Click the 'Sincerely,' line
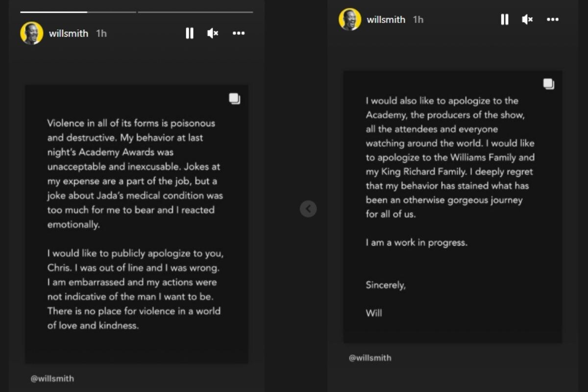Image resolution: width=588 pixels, height=392 pixels. pyautogui.click(x=386, y=285)
